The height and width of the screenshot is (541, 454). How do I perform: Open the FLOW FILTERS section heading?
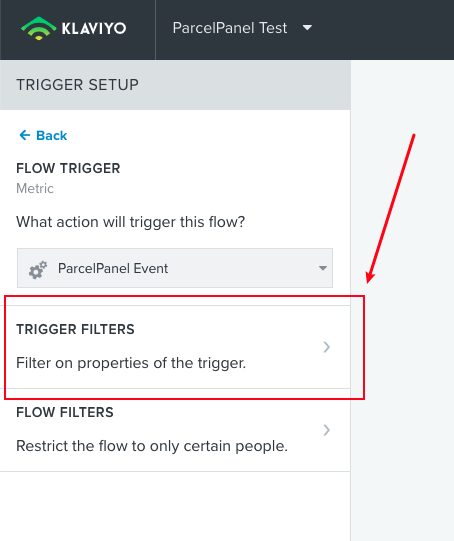(65, 412)
